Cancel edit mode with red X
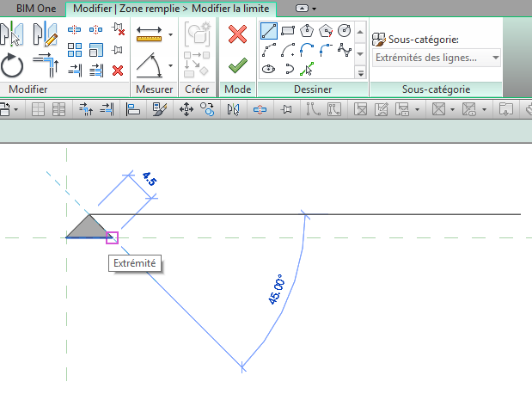The image size is (532, 394). click(x=237, y=34)
